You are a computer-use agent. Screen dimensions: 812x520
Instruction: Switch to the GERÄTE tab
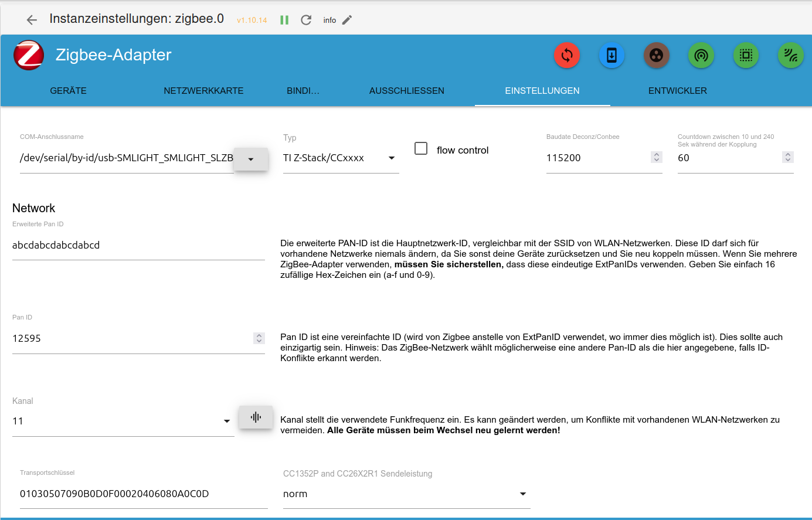coord(69,91)
